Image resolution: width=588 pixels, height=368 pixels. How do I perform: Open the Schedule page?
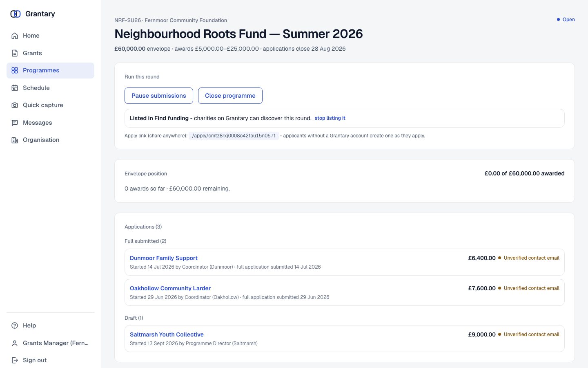click(50, 88)
